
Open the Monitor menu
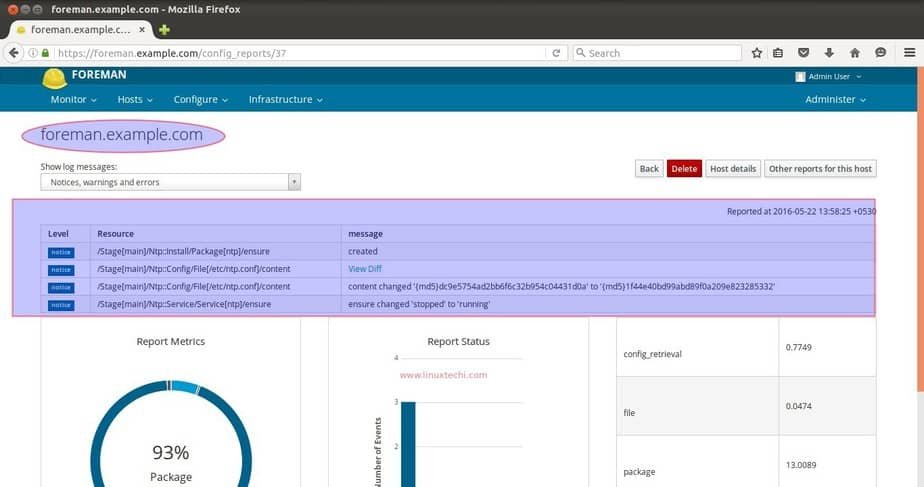[74, 100]
